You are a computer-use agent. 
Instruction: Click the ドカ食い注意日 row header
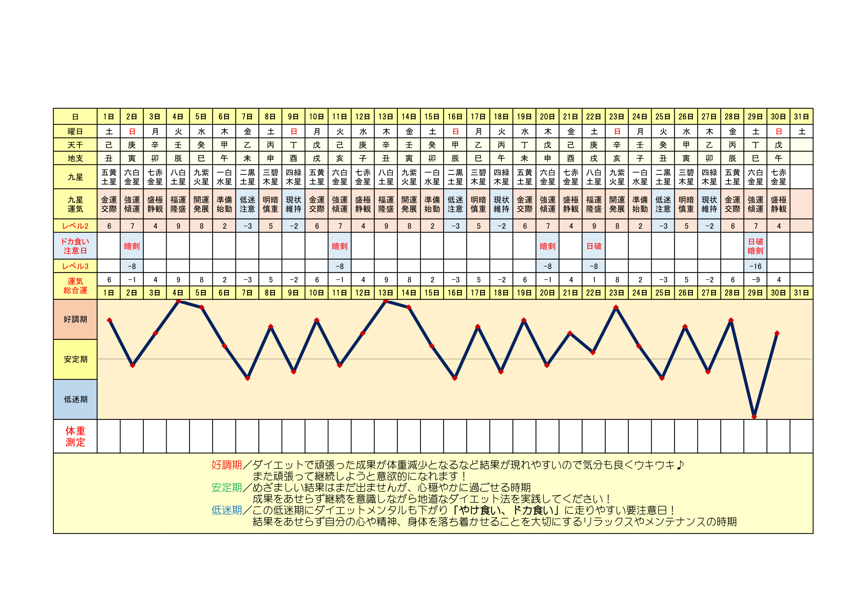click(x=75, y=246)
